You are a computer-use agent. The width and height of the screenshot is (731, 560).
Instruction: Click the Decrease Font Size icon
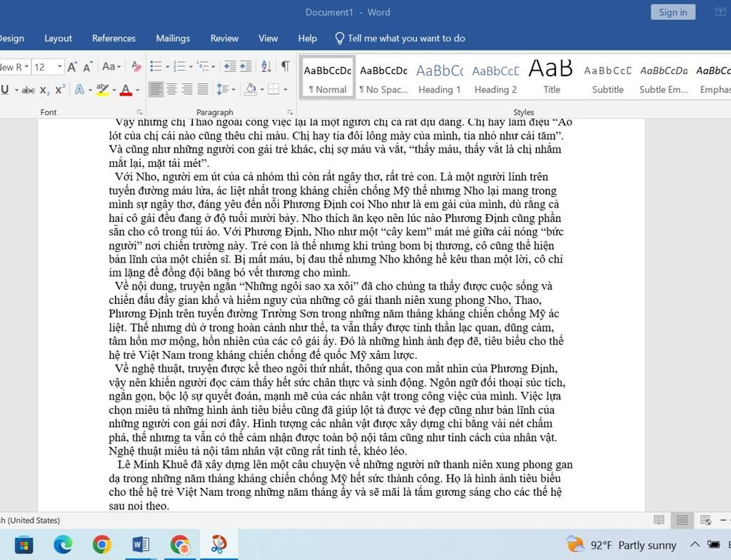click(88, 67)
